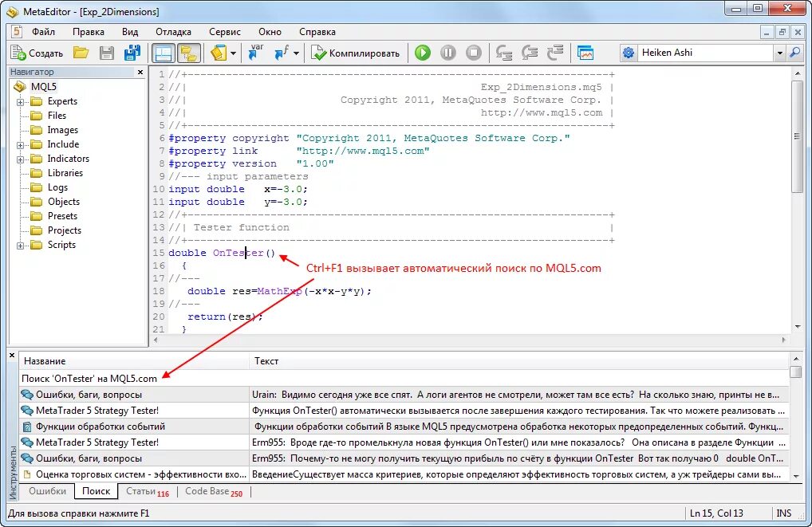Switch to the Статьи tab

coord(147,492)
